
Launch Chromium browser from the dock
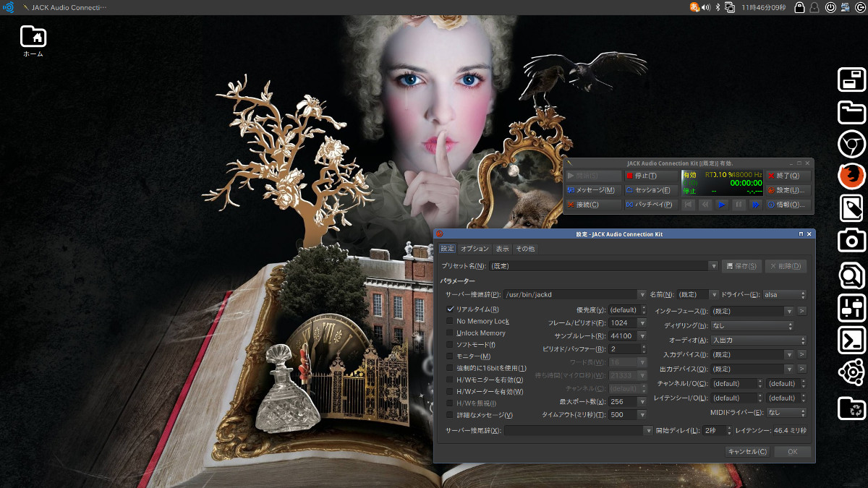[x=852, y=144]
